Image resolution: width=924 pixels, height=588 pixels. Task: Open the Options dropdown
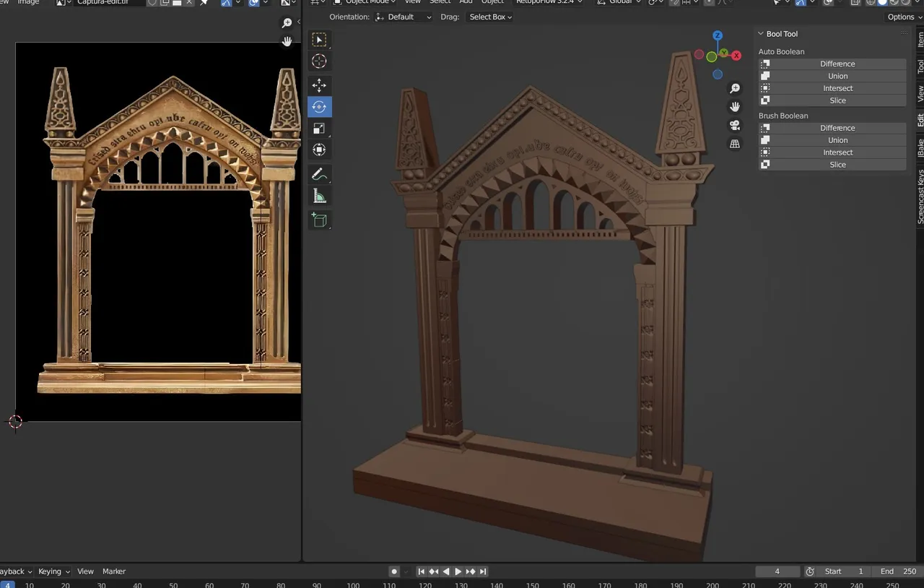point(905,17)
